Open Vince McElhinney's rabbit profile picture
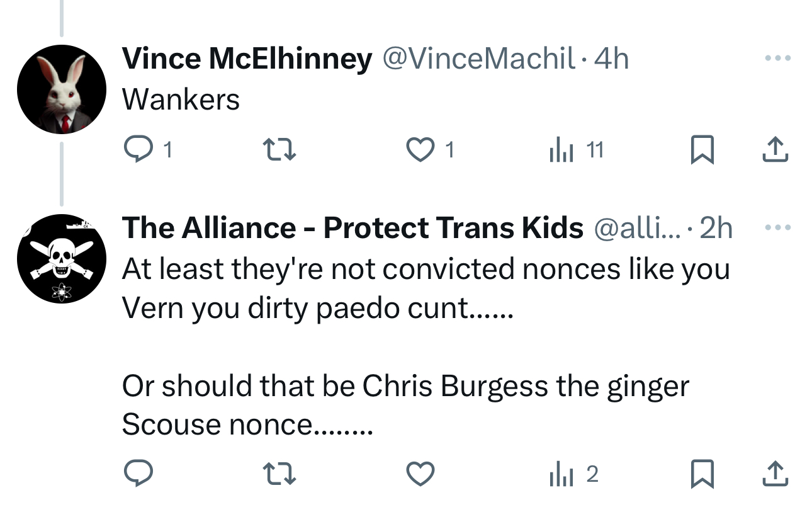 tap(61, 89)
